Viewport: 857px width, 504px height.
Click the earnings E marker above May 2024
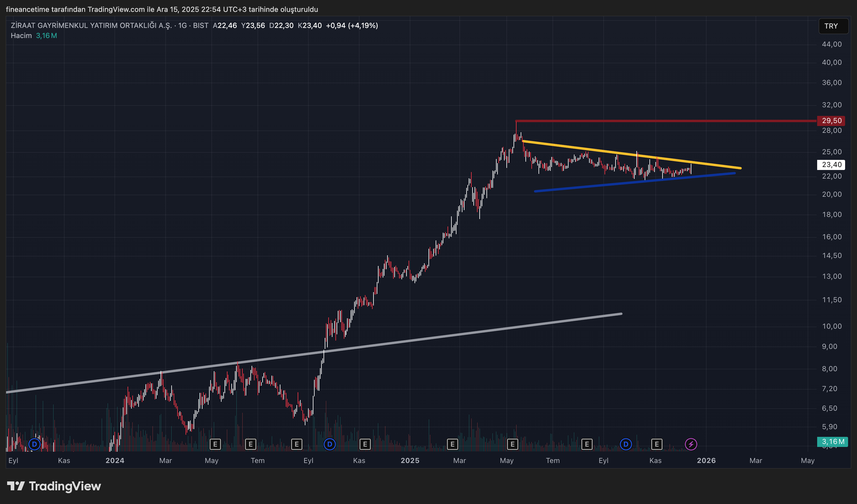click(215, 444)
